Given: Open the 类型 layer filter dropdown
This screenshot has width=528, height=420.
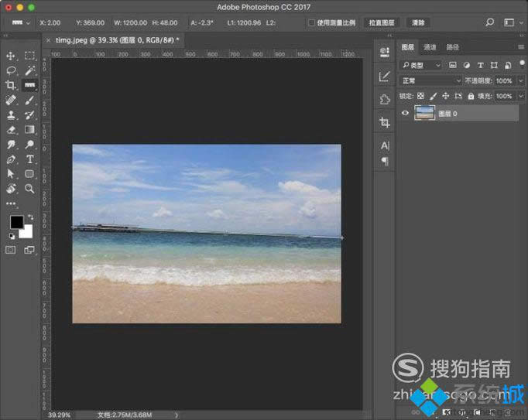Looking at the screenshot, I should tap(421, 65).
